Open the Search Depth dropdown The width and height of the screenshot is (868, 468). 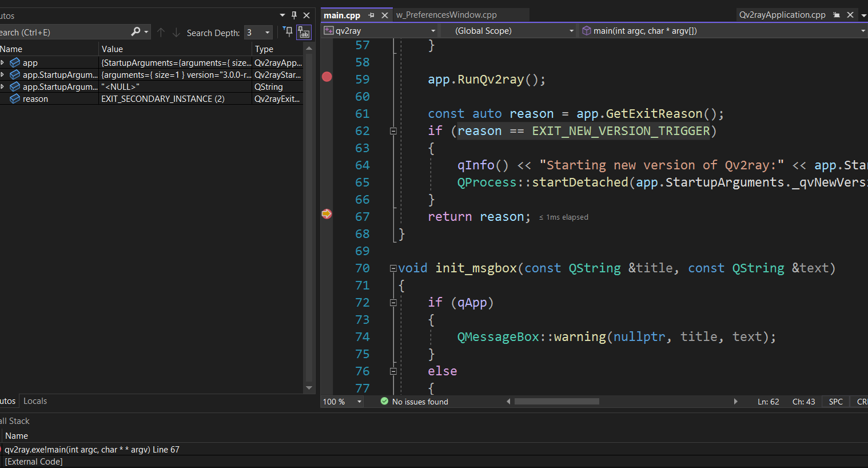[x=267, y=33]
